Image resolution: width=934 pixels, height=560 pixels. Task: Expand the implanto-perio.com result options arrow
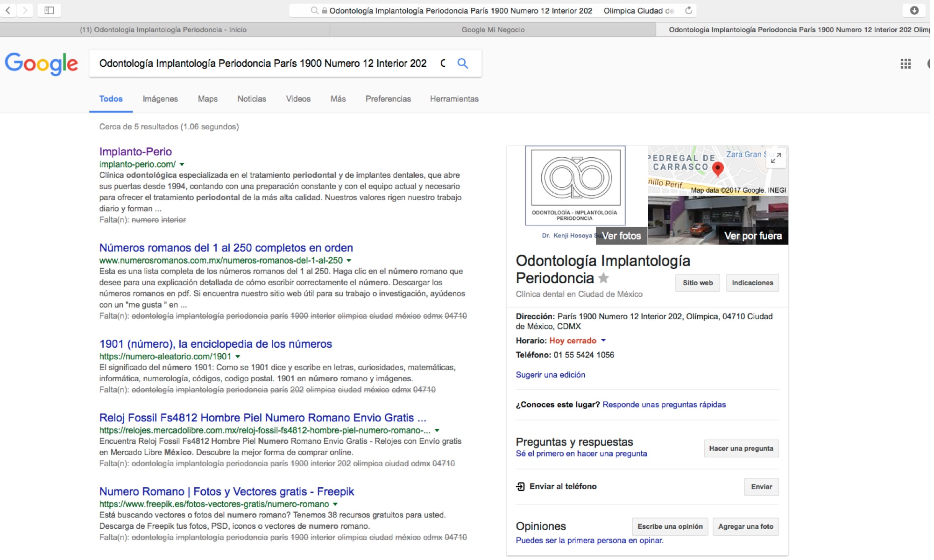(x=182, y=164)
